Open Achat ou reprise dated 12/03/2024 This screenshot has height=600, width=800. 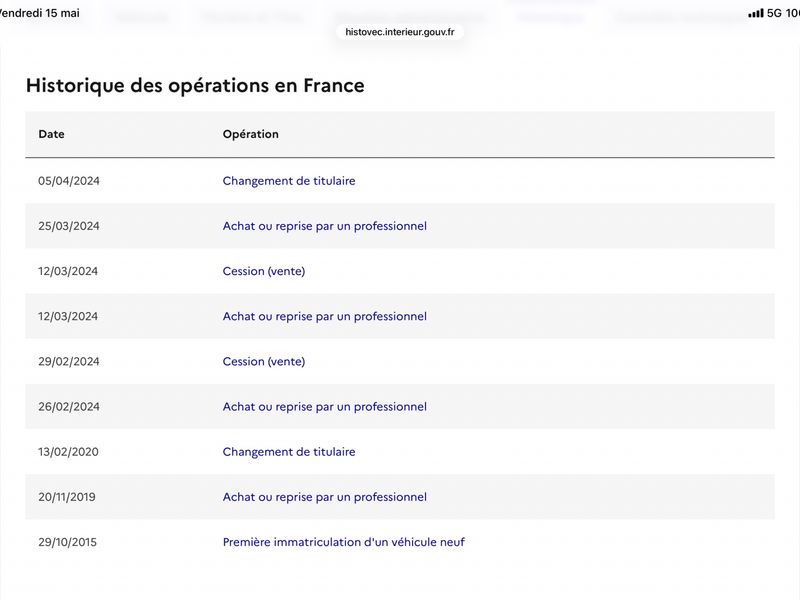pyautogui.click(x=324, y=316)
